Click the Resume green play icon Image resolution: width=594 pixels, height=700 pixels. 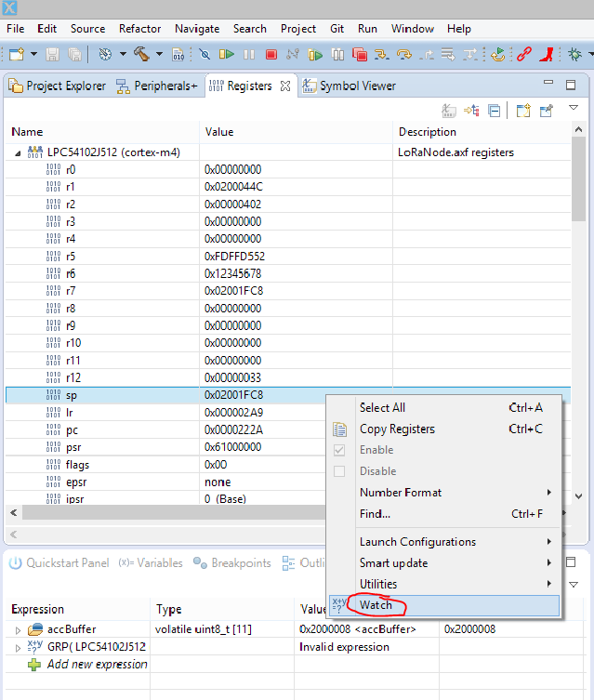[x=227, y=55]
